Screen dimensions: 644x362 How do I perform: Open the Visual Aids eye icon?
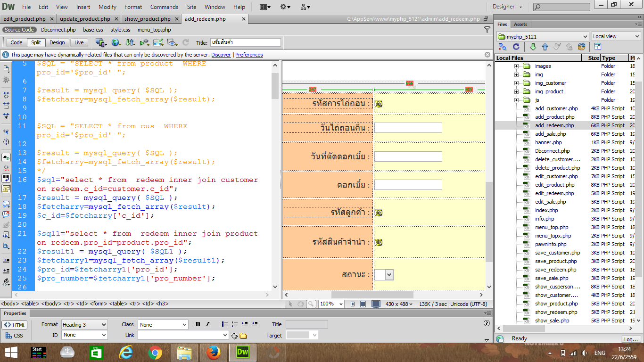[173, 42]
